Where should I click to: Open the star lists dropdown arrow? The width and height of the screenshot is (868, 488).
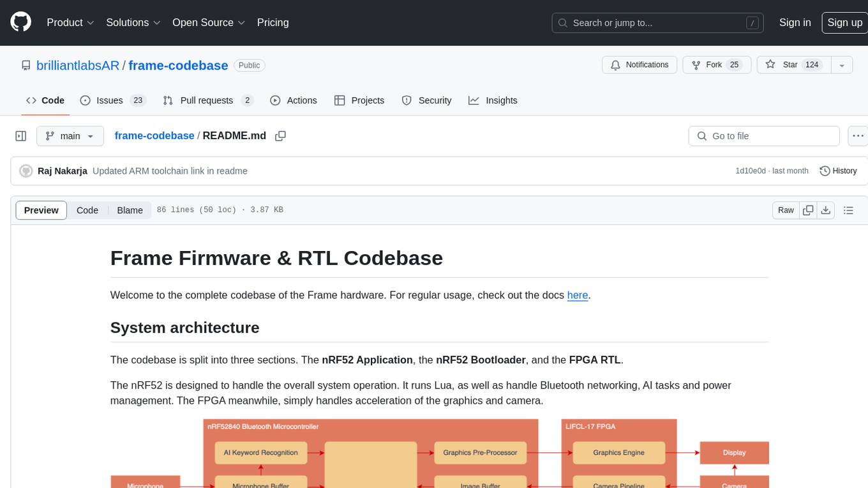[x=842, y=65]
